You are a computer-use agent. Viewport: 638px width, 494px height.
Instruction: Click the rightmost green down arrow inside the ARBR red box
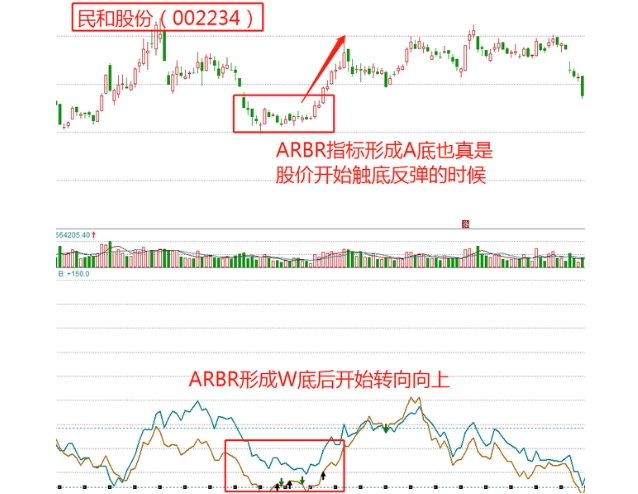coord(302,480)
